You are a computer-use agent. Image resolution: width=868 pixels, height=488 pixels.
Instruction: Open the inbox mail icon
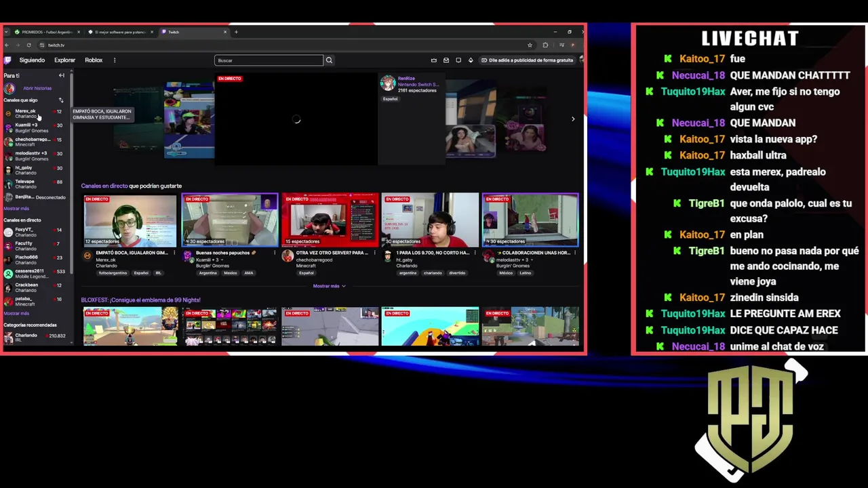[x=446, y=60]
